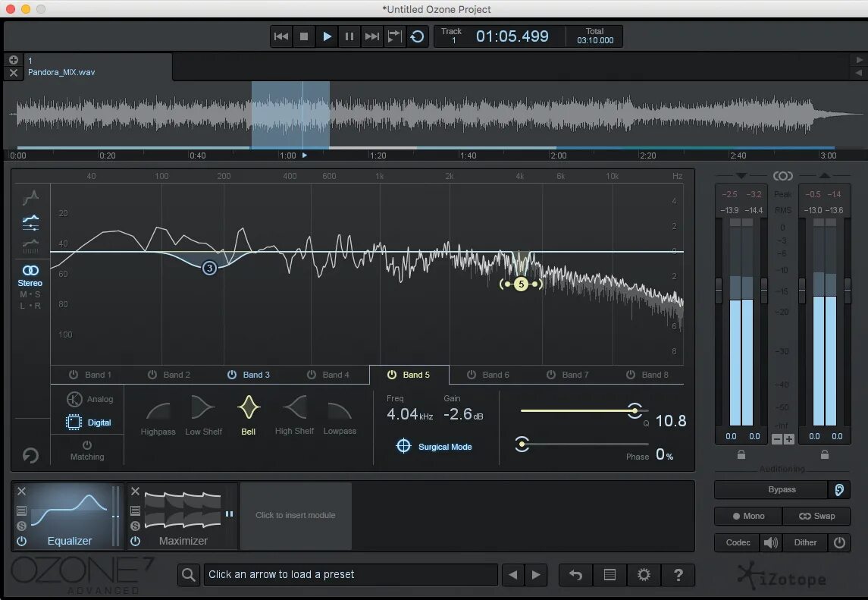Load the previous preset with the left arrow
The height and width of the screenshot is (600, 868).
pyautogui.click(x=512, y=575)
